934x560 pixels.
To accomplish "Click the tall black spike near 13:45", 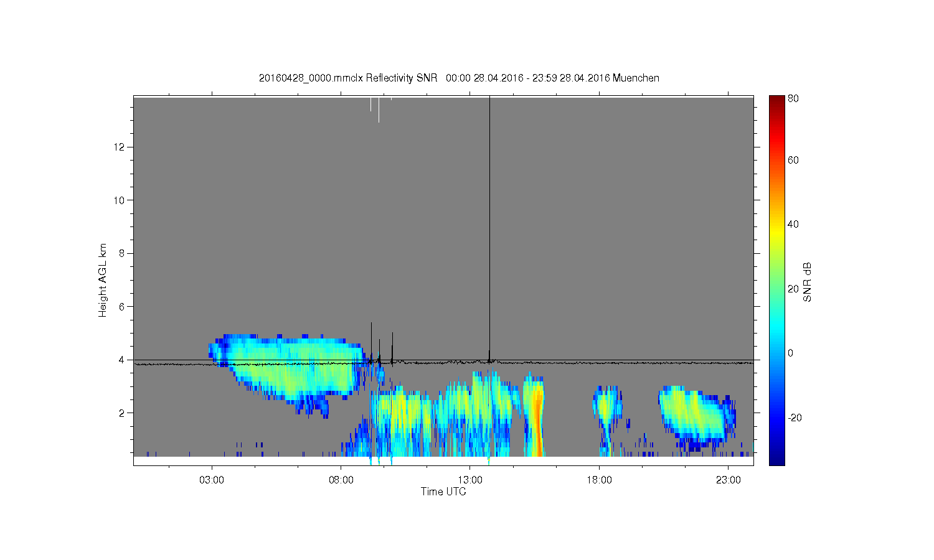I will (489, 227).
